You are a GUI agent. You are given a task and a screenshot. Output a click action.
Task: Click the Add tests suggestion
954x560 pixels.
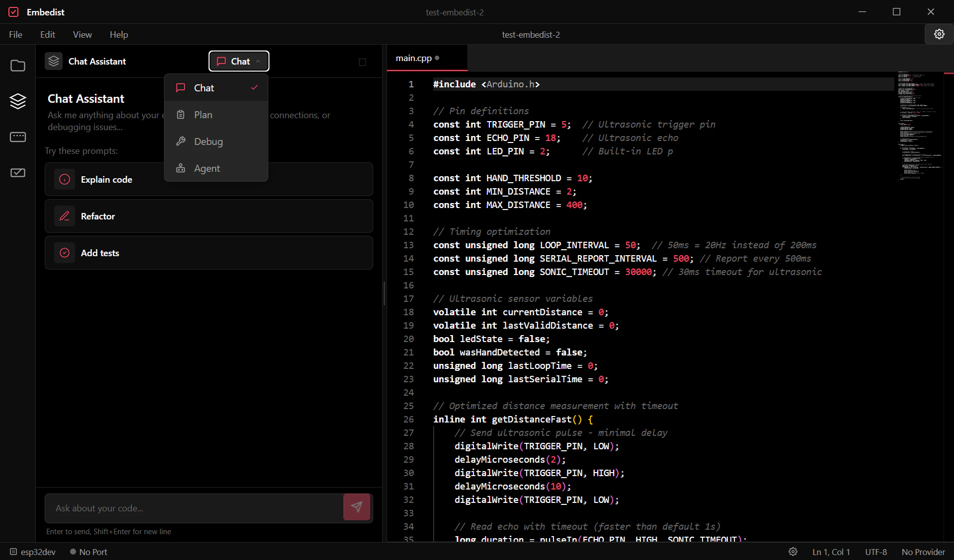208,253
